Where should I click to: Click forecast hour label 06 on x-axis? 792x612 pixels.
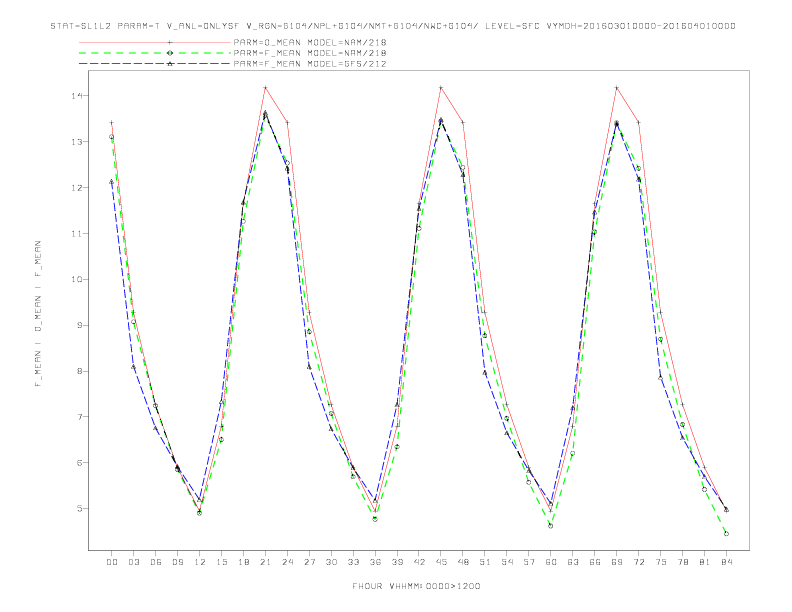(156, 562)
